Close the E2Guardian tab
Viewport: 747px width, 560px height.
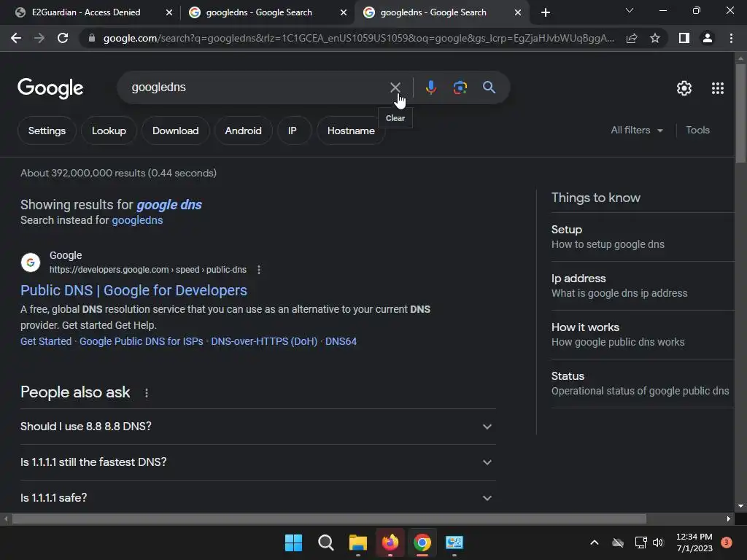[x=169, y=12]
